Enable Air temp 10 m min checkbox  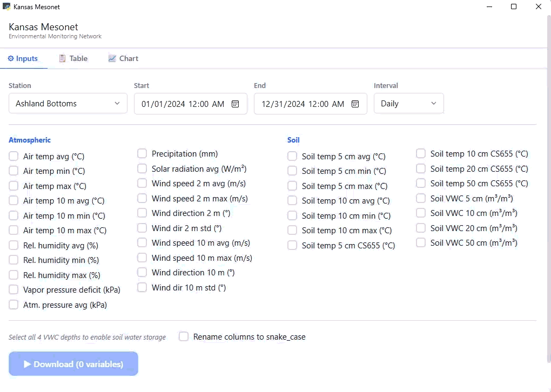click(14, 215)
